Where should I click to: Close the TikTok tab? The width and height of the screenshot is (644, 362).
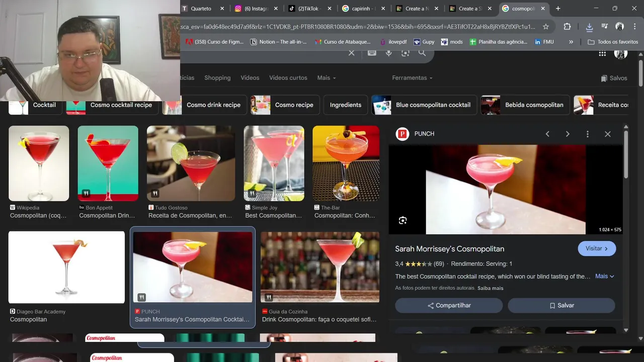329,9
